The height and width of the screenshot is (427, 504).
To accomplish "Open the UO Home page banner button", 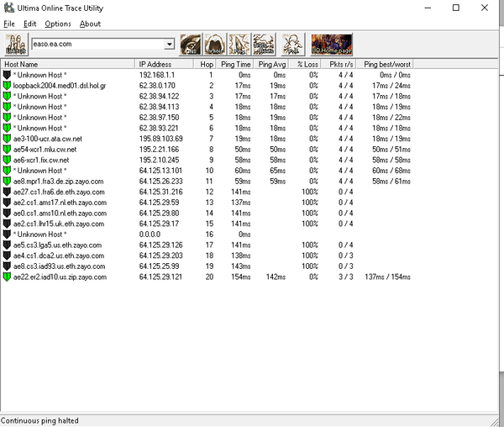I will point(332,45).
